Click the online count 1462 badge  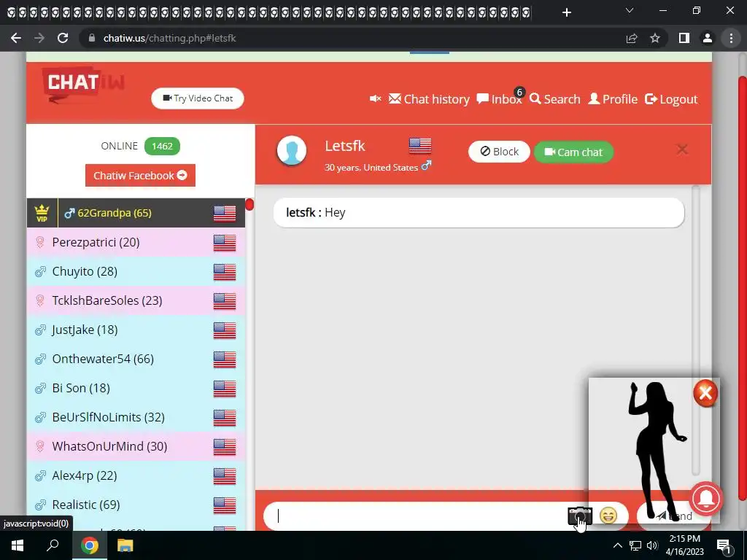[x=162, y=146]
